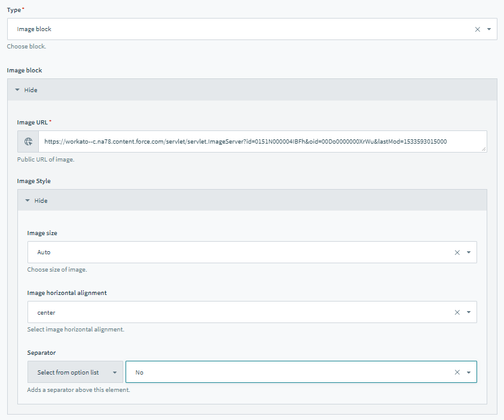504x420 pixels.
Task: Clear the Type field selection
Action: click(477, 29)
